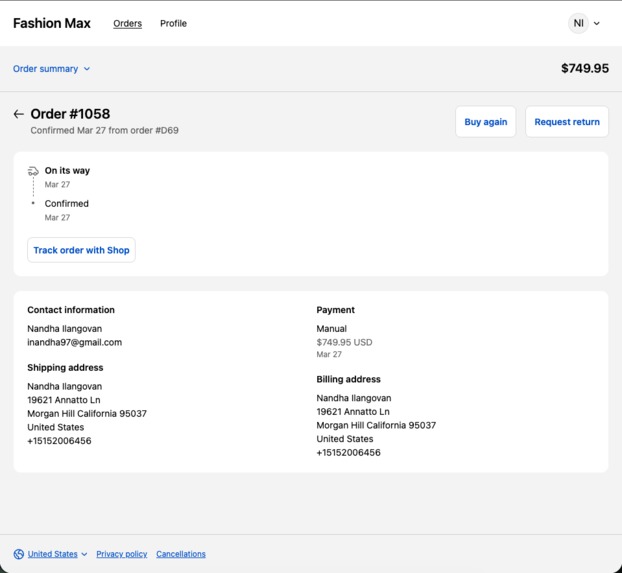Click the On its way status
The image size is (622, 573).
67,171
